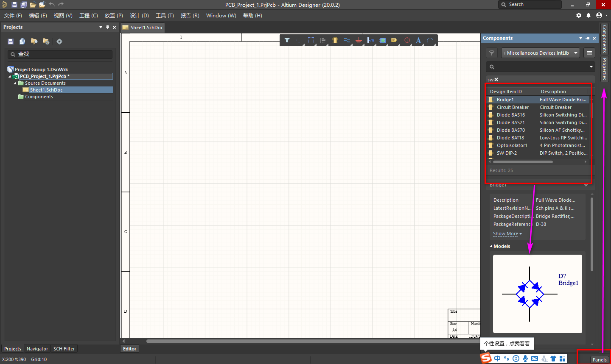This screenshot has height=364, width=611.
Task: Click the Projects search 查找 field
Action: coord(60,54)
